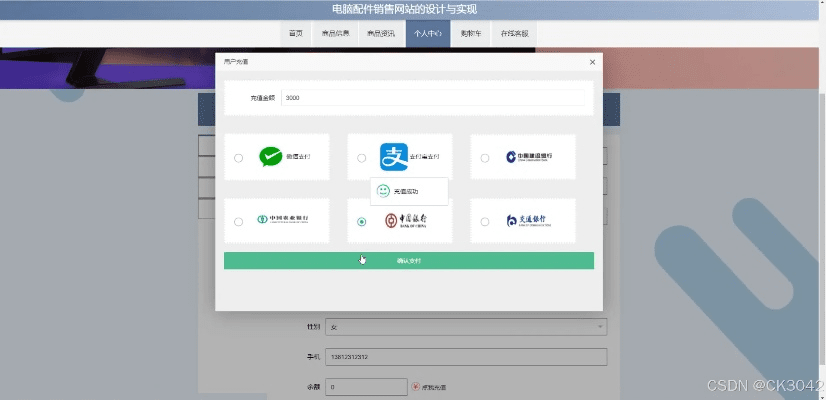Click the 用户充值 dialog title

click(236, 62)
